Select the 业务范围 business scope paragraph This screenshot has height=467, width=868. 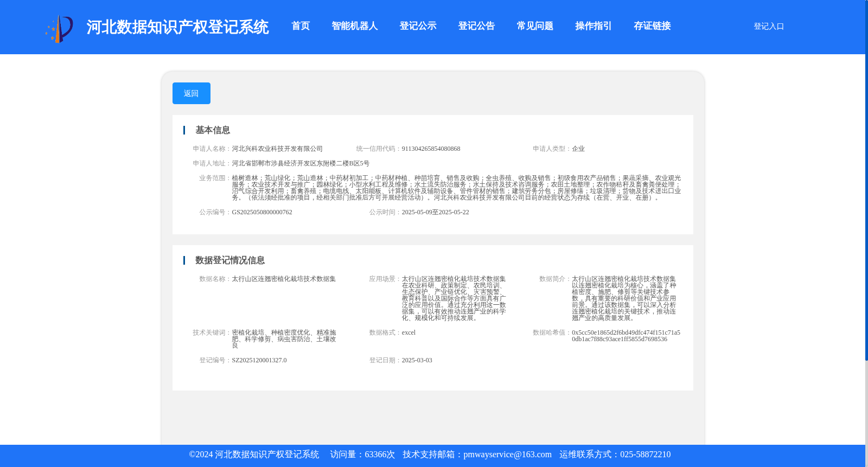(x=456, y=188)
